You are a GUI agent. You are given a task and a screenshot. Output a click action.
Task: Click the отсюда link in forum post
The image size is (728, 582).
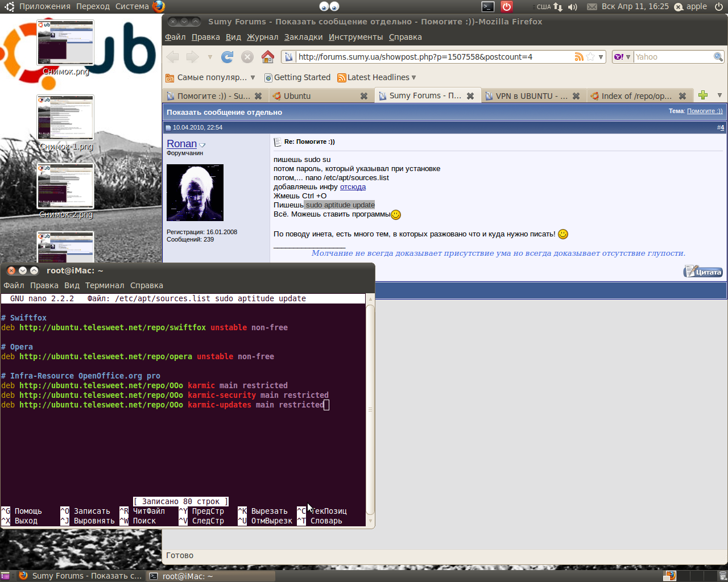pos(353,187)
